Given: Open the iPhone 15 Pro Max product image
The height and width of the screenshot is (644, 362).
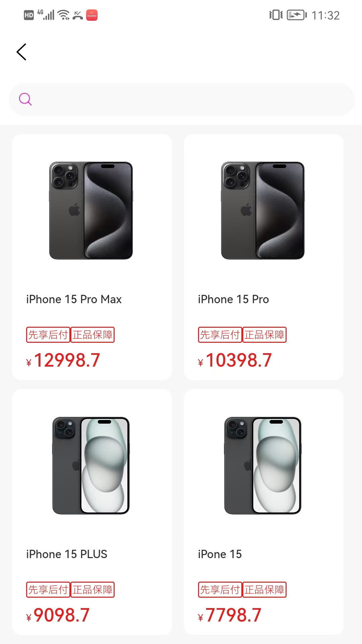Looking at the screenshot, I should click(91, 210).
